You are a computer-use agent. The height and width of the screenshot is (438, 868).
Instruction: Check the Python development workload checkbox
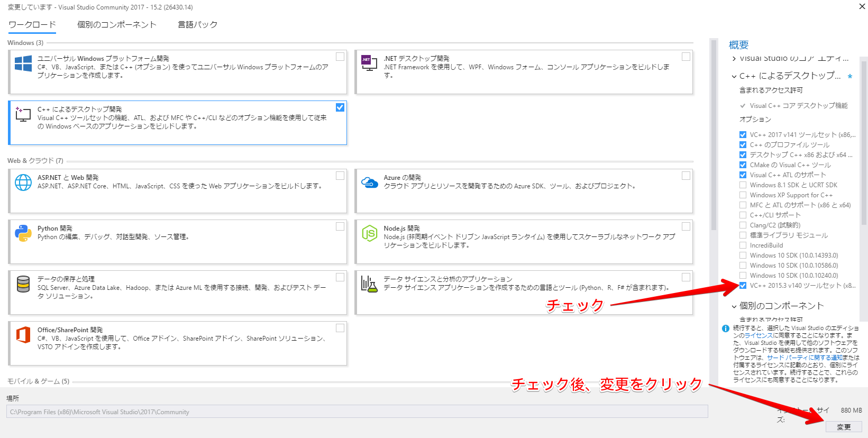(340, 226)
